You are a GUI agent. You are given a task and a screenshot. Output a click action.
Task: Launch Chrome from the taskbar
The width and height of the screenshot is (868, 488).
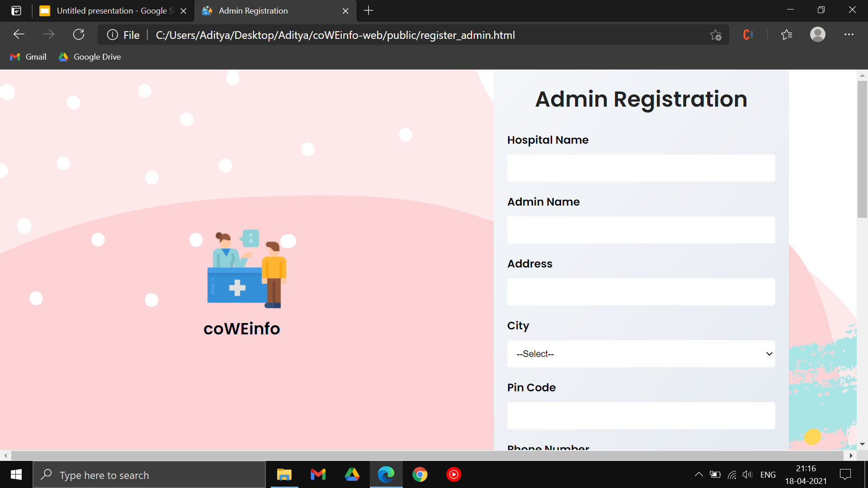pyautogui.click(x=420, y=474)
